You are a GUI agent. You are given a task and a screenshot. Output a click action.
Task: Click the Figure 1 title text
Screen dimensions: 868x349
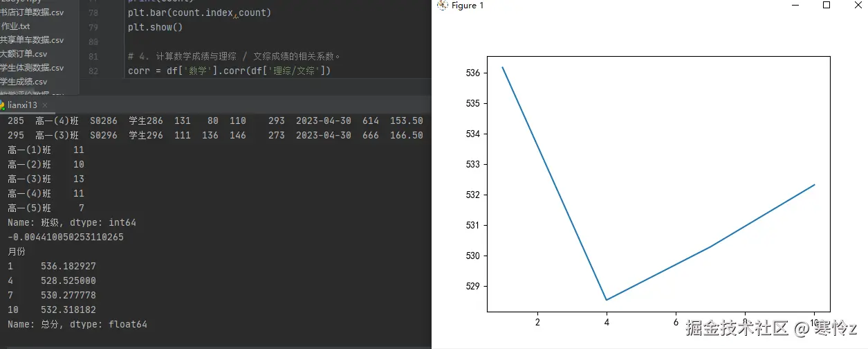(468, 6)
